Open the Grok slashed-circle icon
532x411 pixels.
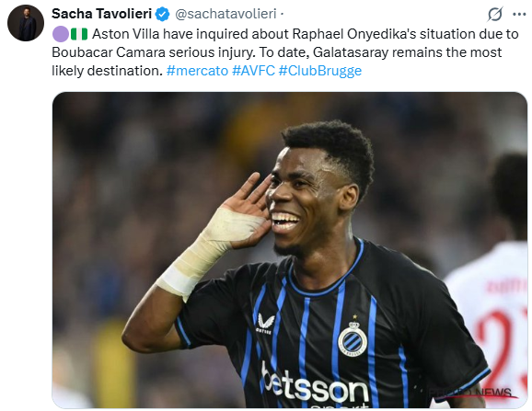(495, 14)
